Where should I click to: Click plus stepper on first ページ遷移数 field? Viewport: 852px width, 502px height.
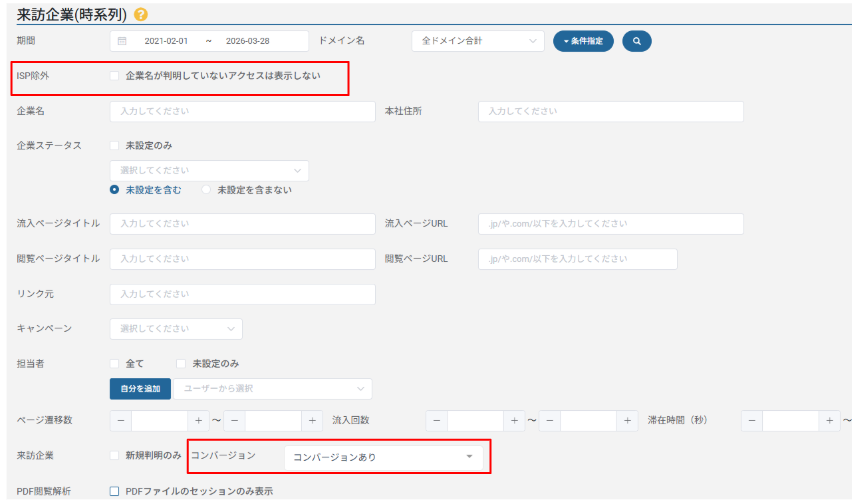click(198, 421)
